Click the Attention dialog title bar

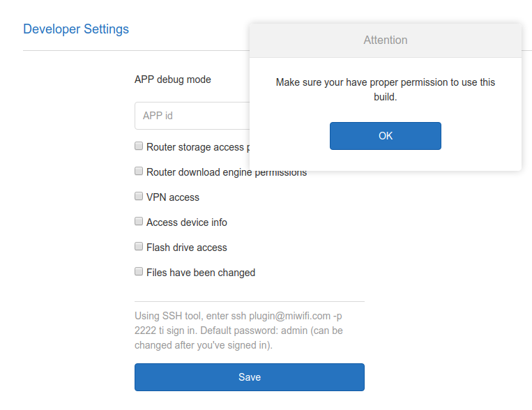click(386, 40)
